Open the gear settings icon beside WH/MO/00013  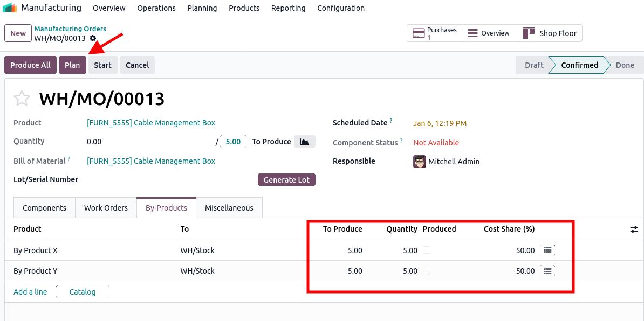pyautogui.click(x=93, y=38)
